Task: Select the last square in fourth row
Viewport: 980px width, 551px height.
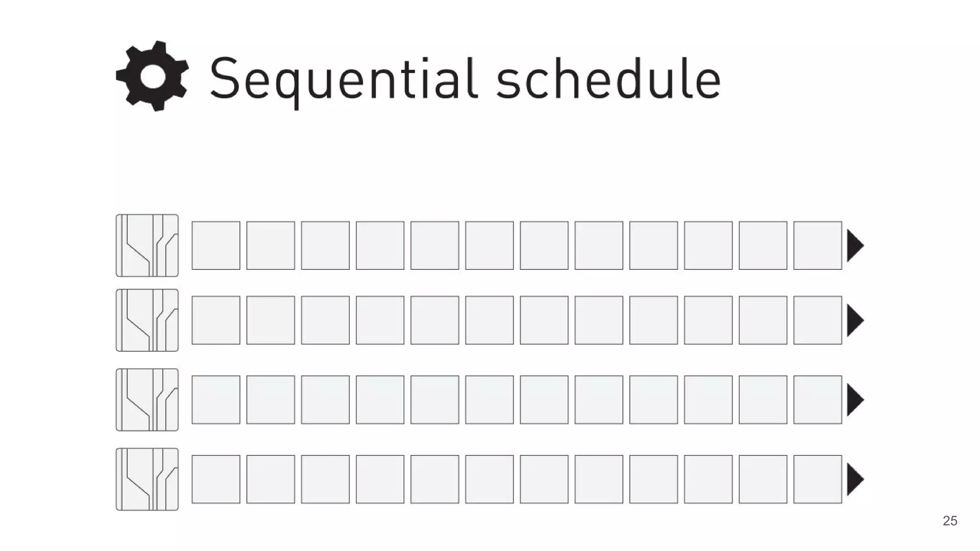Action: coord(818,479)
